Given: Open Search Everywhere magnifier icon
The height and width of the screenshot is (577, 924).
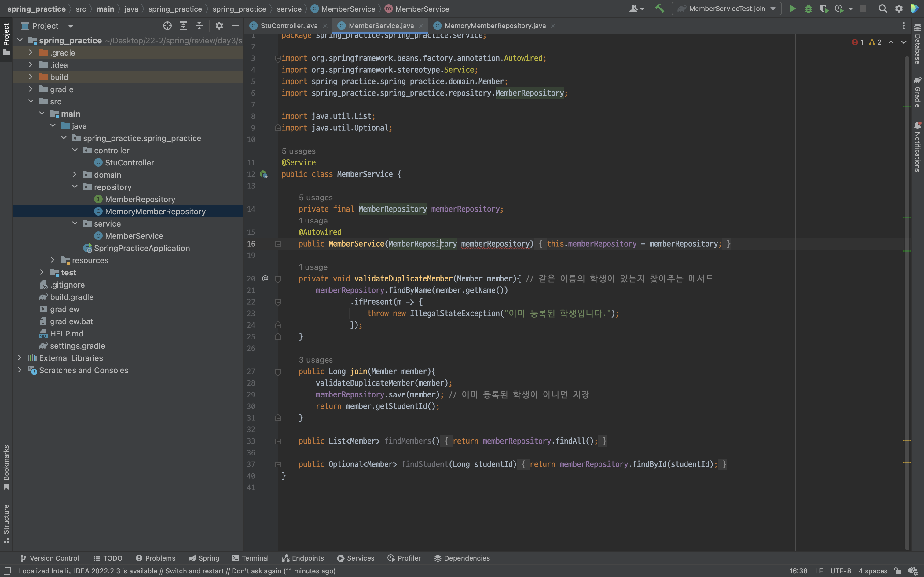Looking at the screenshot, I should 883,9.
